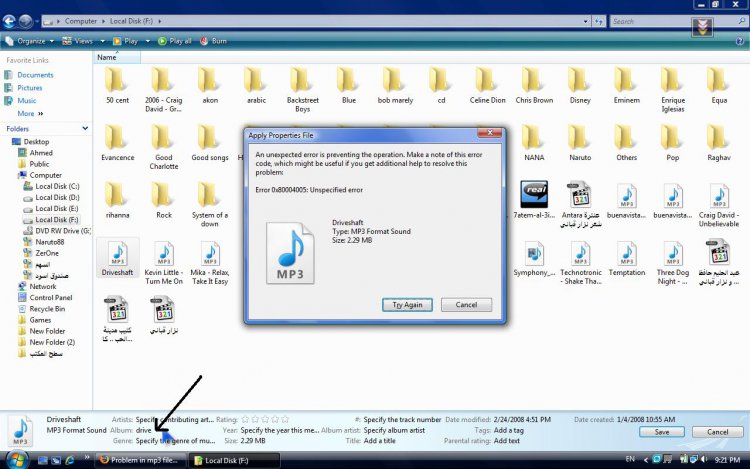Open the Celine Dion folder
The width and height of the screenshot is (750, 469).
tap(487, 87)
